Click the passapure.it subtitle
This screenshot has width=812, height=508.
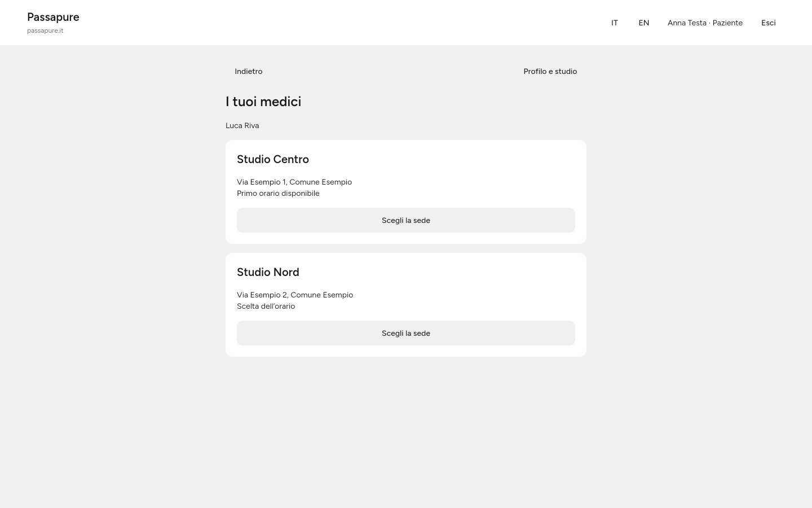click(x=45, y=30)
